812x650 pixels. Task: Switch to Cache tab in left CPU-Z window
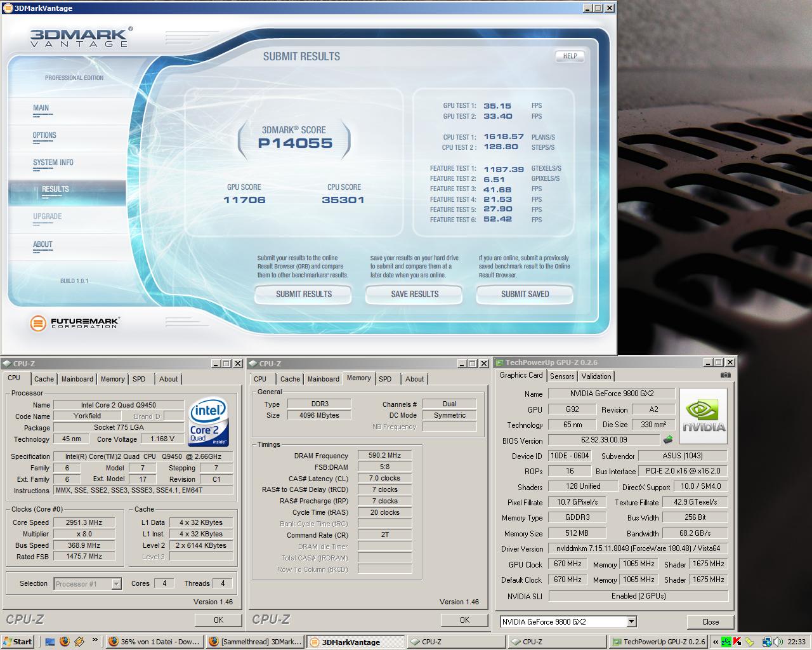[x=44, y=379]
